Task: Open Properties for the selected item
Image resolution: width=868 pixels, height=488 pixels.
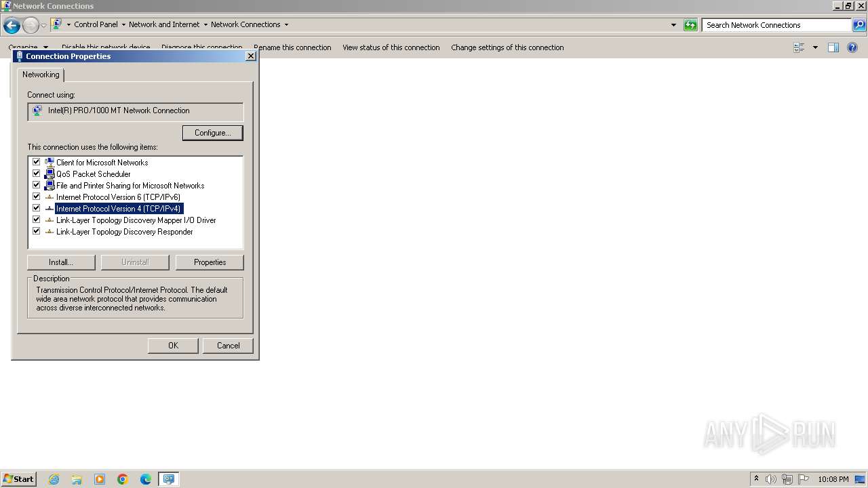Action: (210, 262)
